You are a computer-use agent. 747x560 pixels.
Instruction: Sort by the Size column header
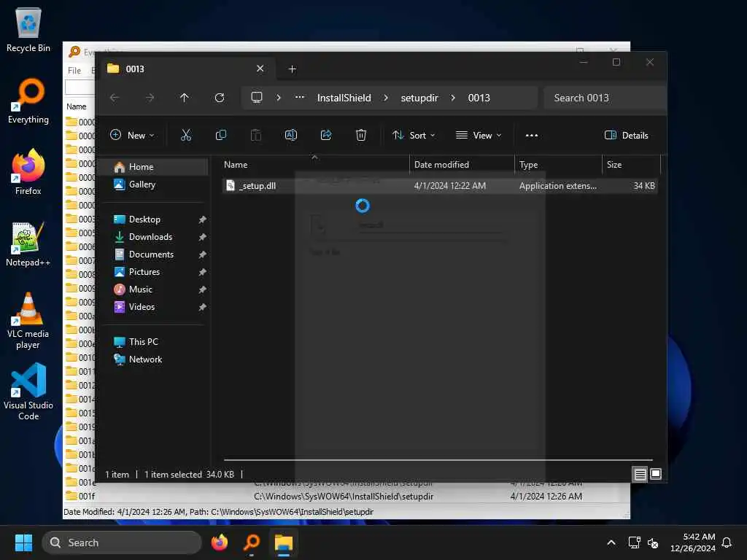pyautogui.click(x=631, y=165)
